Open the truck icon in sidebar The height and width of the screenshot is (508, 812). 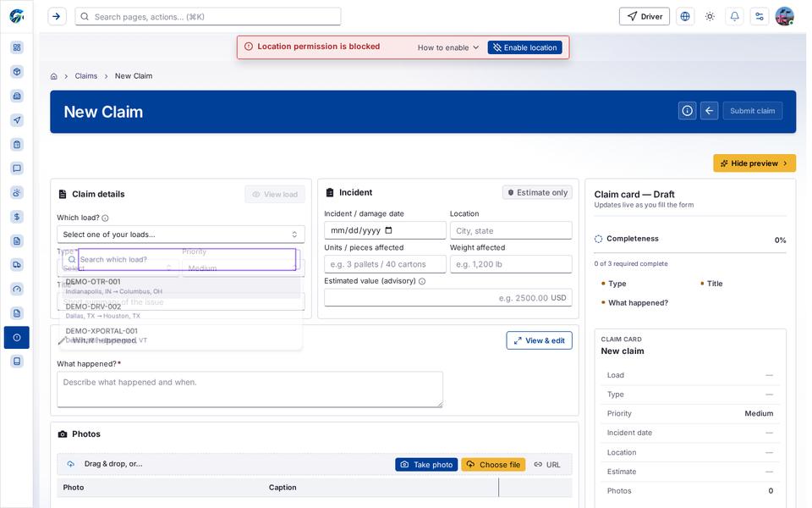coord(17,265)
